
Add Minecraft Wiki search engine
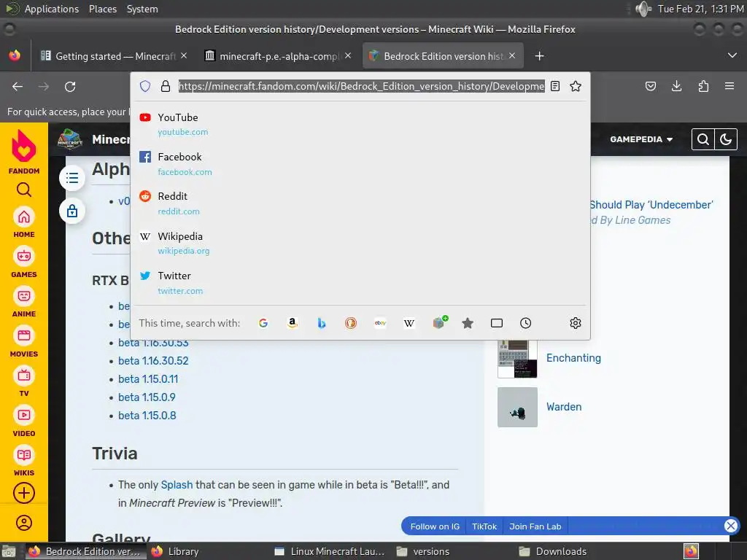click(x=440, y=322)
